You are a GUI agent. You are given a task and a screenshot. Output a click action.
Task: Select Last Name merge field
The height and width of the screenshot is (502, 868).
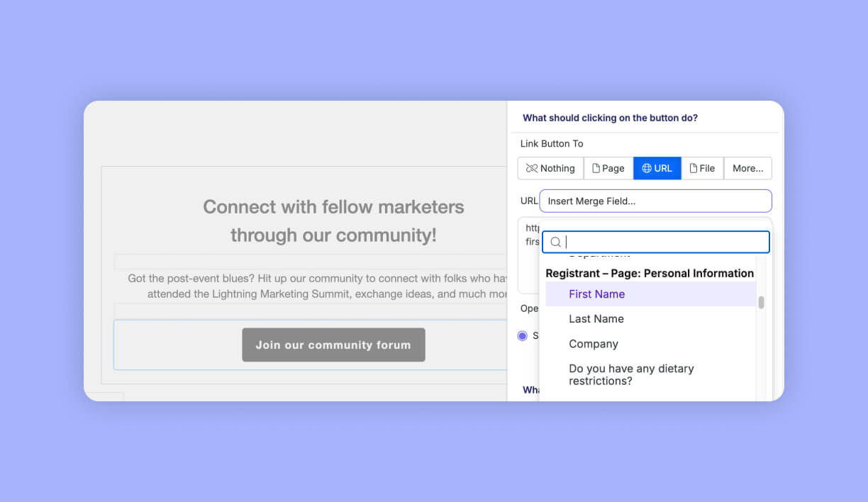(x=596, y=318)
